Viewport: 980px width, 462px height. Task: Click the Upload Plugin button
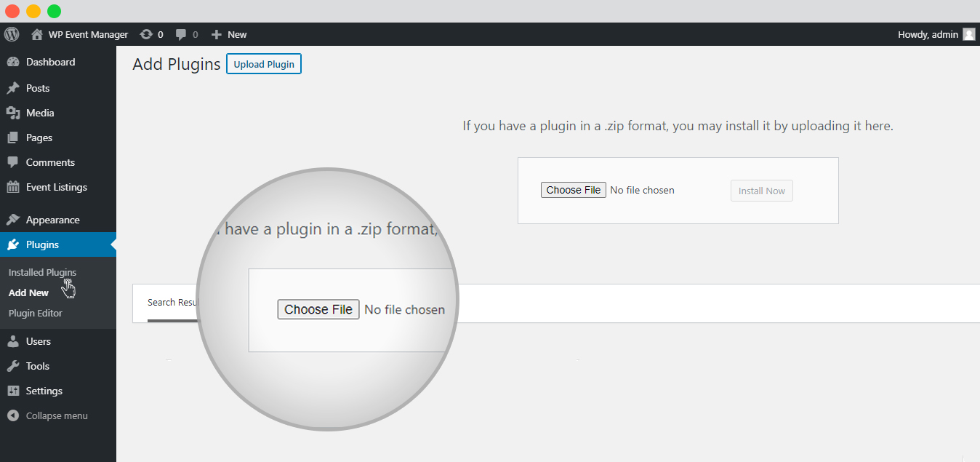coord(264,64)
